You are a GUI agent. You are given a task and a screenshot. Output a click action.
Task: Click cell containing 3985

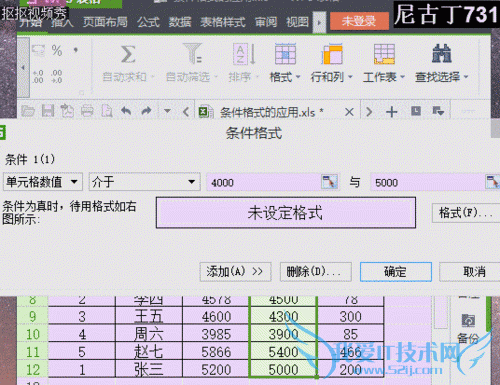tap(216, 334)
